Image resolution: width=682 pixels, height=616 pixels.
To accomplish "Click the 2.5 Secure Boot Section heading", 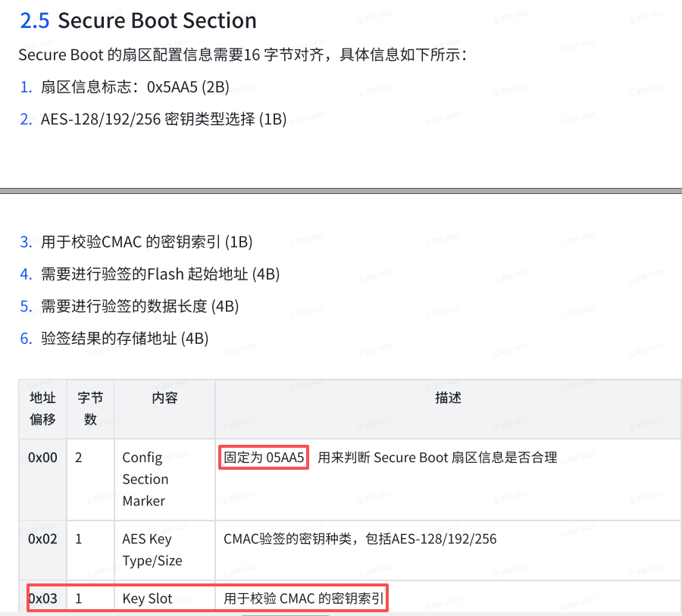I will 139,21.
